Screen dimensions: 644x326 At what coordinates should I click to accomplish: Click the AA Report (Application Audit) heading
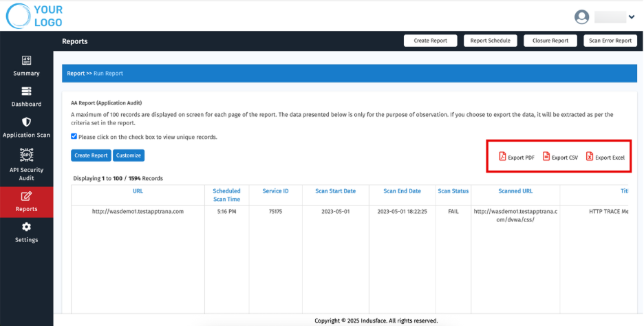107,103
